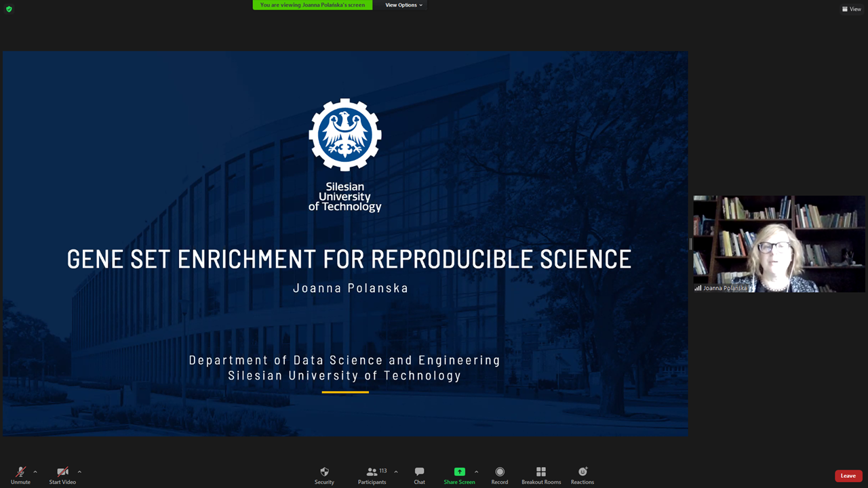Leave the meeting
Viewport: 868px width, 488px height.
tap(848, 476)
